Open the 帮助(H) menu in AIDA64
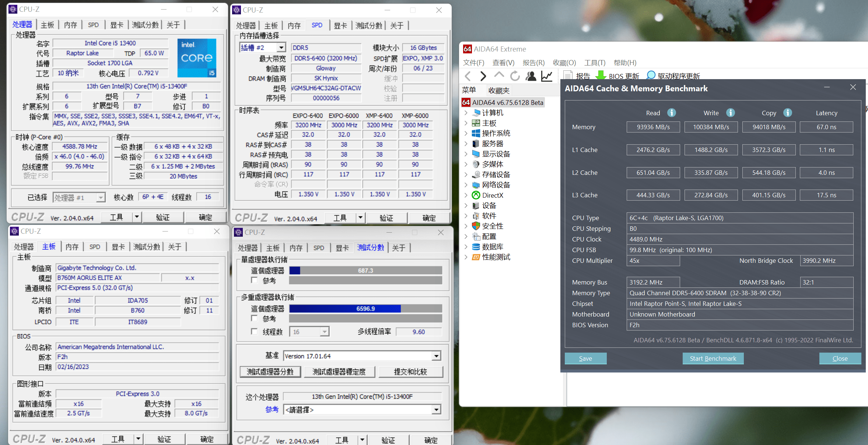Image resolution: width=868 pixels, height=445 pixels. (x=625, y=63)
